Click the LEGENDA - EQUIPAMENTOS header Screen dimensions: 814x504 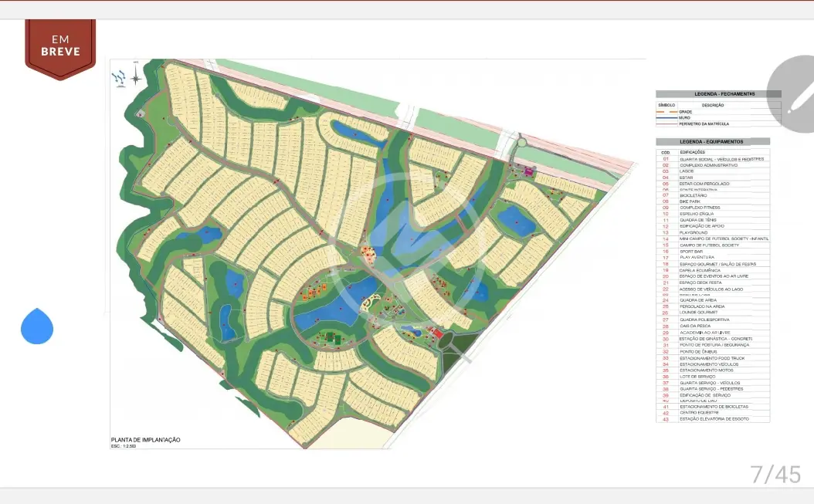713,142
